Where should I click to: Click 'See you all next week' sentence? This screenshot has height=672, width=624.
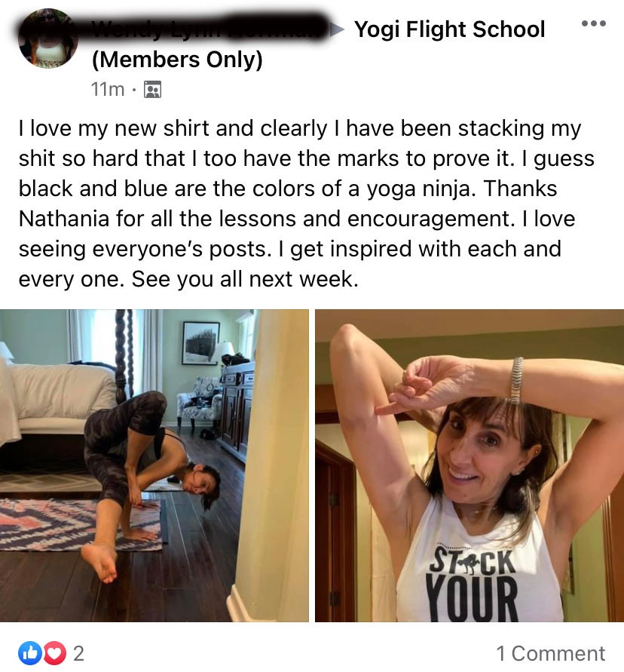(244, 279)
